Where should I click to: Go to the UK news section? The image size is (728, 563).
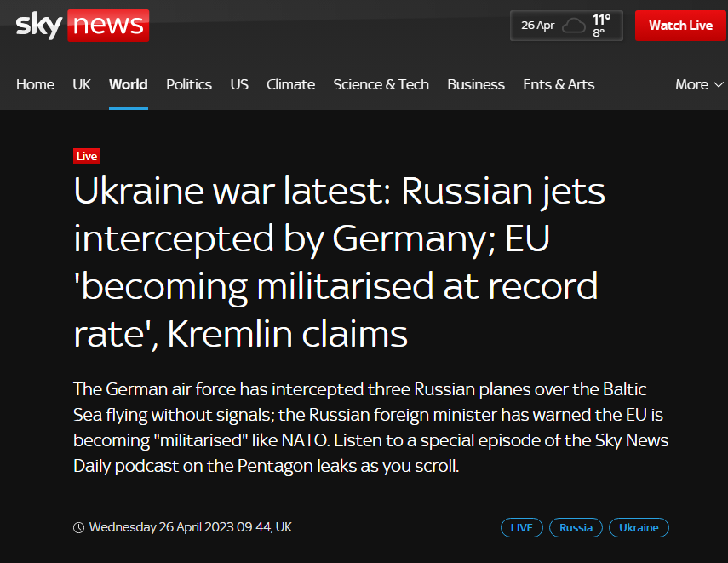click(x=82, y=84)
